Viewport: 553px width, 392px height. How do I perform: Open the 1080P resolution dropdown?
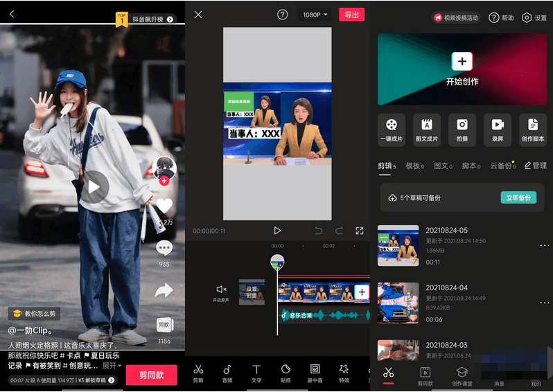315,15
